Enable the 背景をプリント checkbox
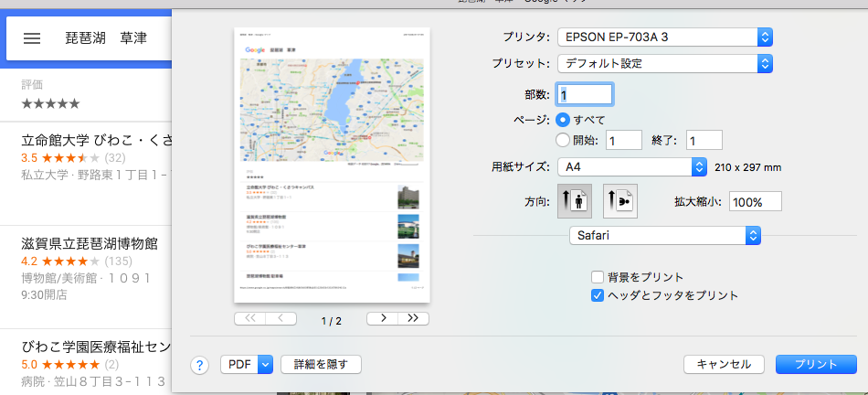 point(598,277)
